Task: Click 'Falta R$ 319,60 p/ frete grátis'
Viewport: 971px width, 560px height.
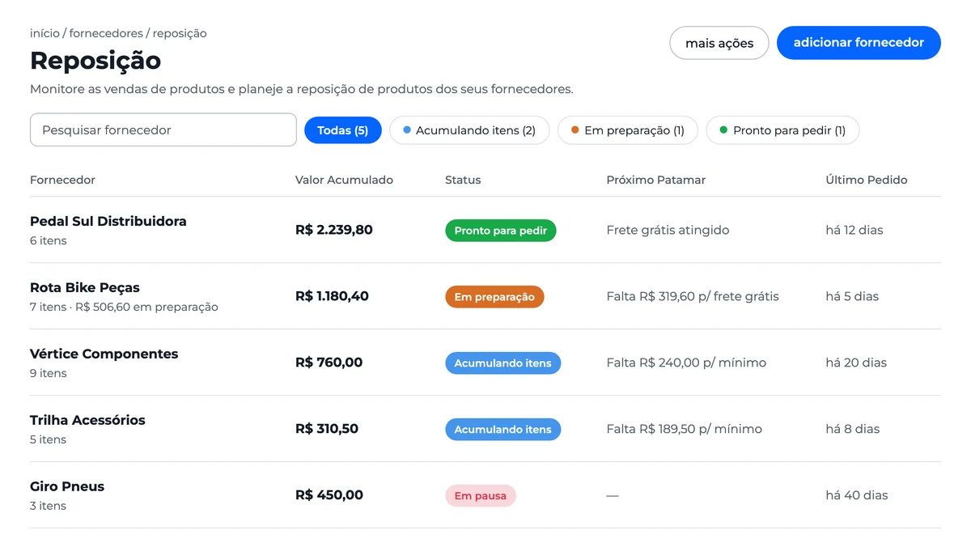Action: tap(693, 296)
